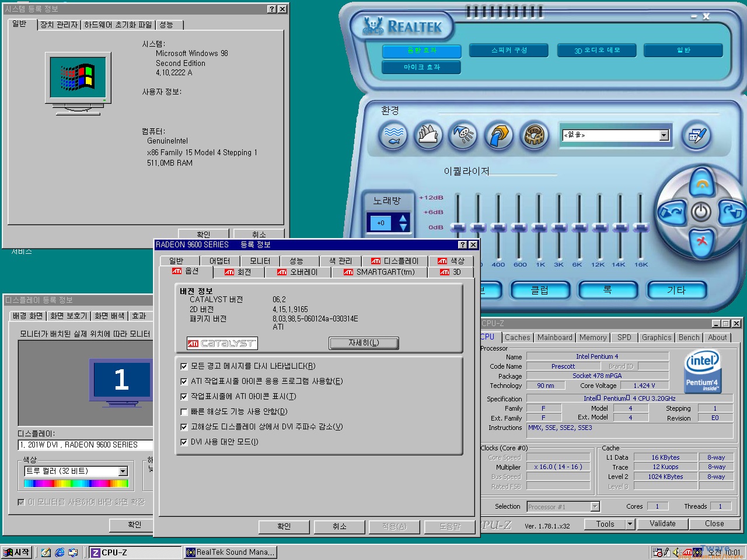This screenshot has width=747, height=560.
Task: Click the 시작 Start button
Action: click(x=16, y=552)
